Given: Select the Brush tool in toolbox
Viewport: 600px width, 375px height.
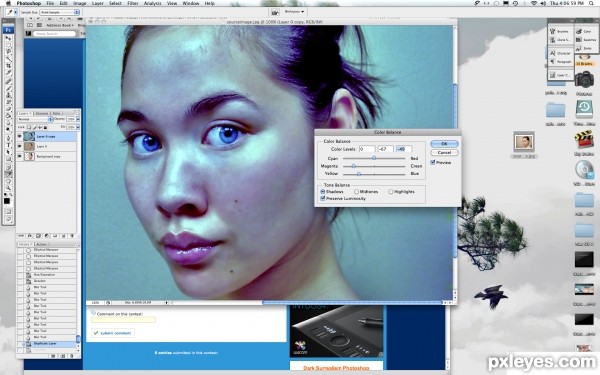Looking at the screenshot, I should tap(8, 88).
